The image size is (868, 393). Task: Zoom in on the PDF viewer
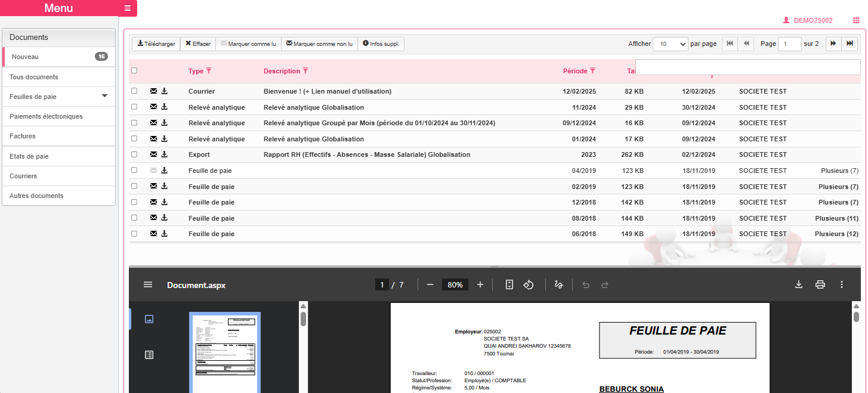pyautogui.click(x=480, y=285)
